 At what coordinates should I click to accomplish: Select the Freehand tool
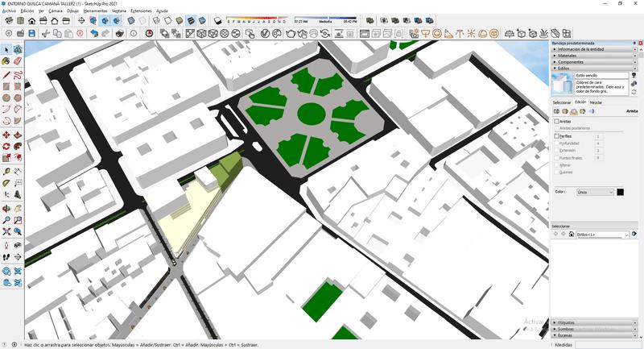(18, 75)
